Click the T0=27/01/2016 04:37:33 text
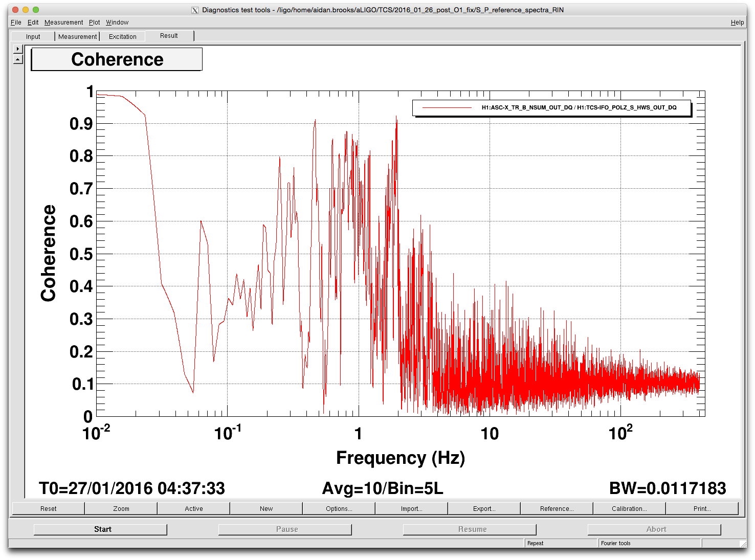Viewport: 755px width, 560px height. [x=132, y=488]
